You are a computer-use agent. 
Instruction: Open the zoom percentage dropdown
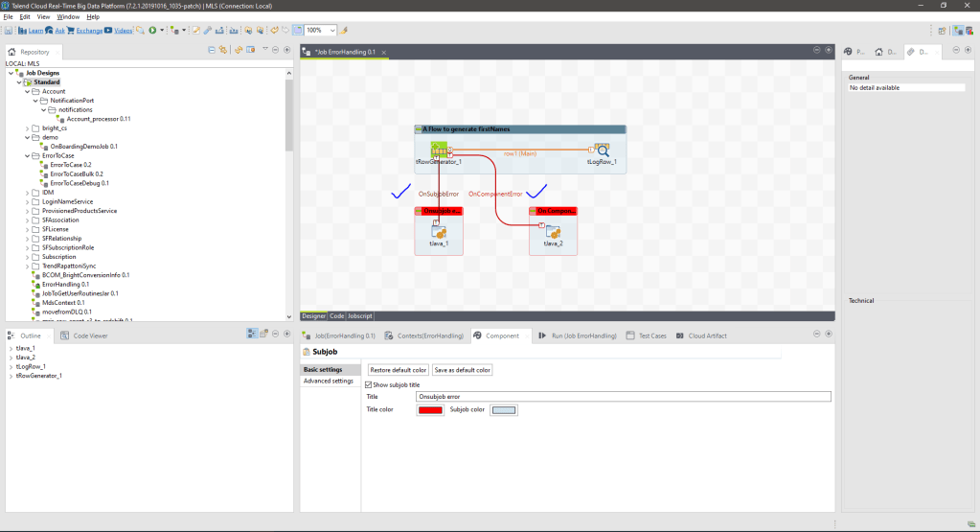[x=331, y=31]
